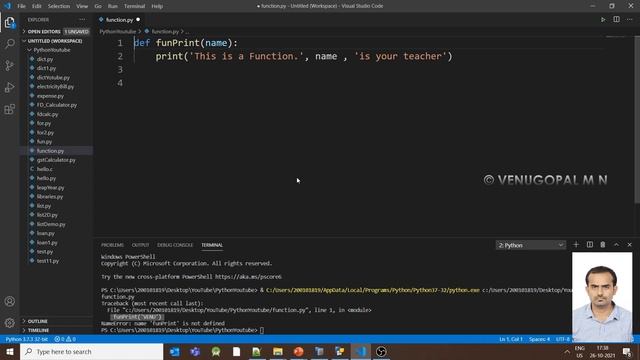Open Outlook from the taskbar
This screenshot has width=640, height=360.
click(174, 351)
